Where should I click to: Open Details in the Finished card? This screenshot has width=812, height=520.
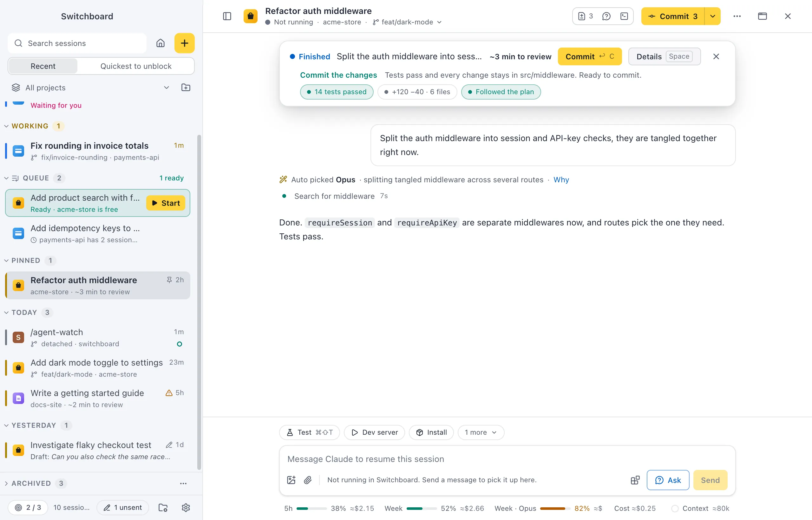[665, 56]
